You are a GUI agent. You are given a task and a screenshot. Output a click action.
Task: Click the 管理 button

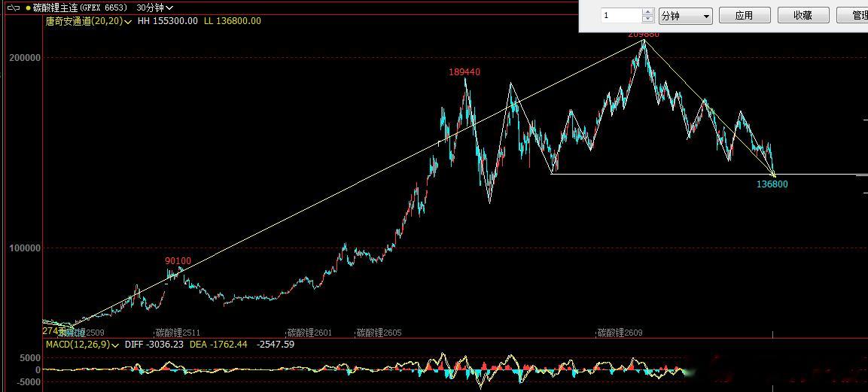(852, 16)
